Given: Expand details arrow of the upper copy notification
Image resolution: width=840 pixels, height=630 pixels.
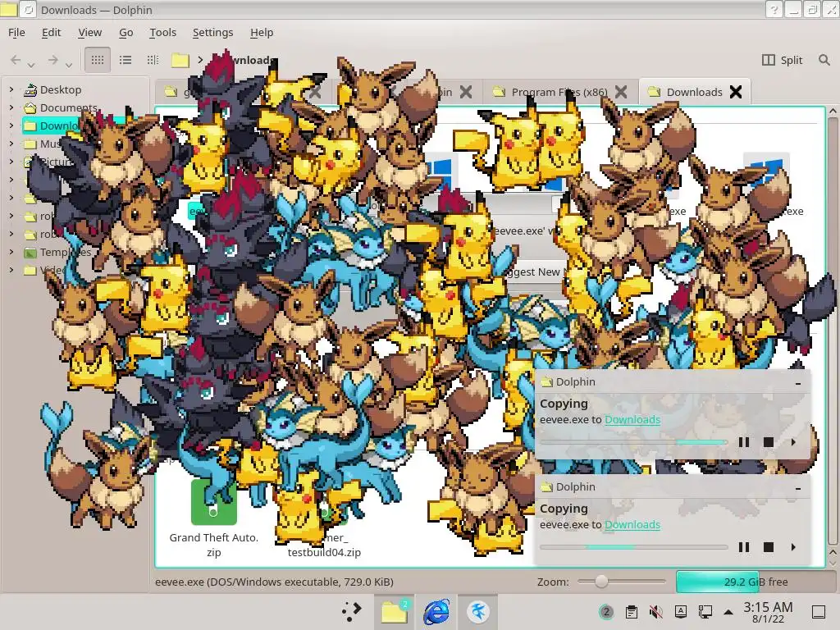Looking at the screenshot, I should click(793, 442).
